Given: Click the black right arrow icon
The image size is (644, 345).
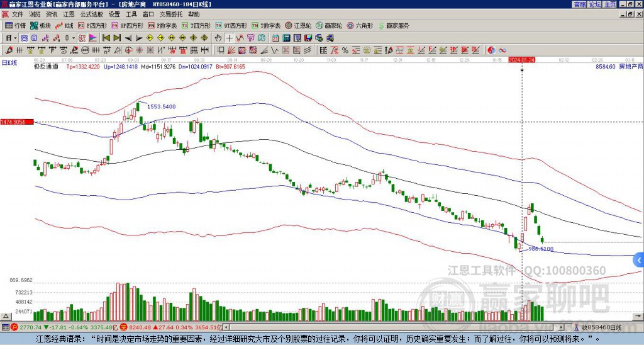Looking at the screenshot, I should pos(139,38).
